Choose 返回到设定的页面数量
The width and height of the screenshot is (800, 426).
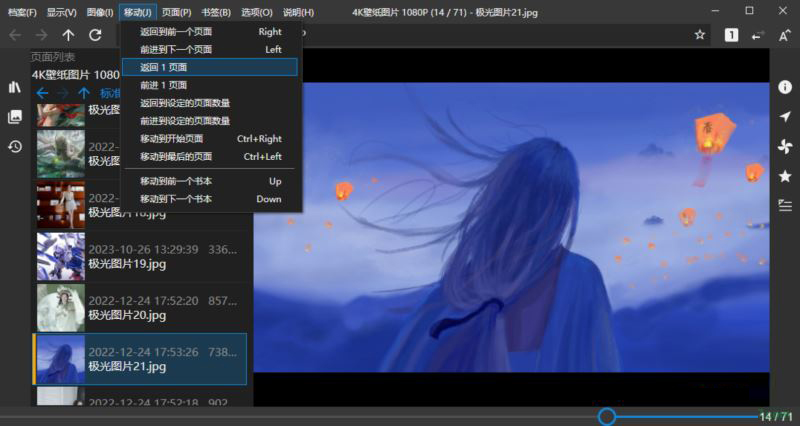point(211,103)
